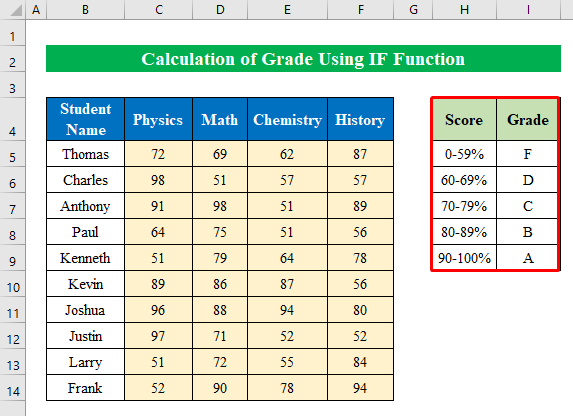The width and height of the screenshot is (573, 416).
Task: Click the grade 'A' cell
Action: [x=527, y=258]
